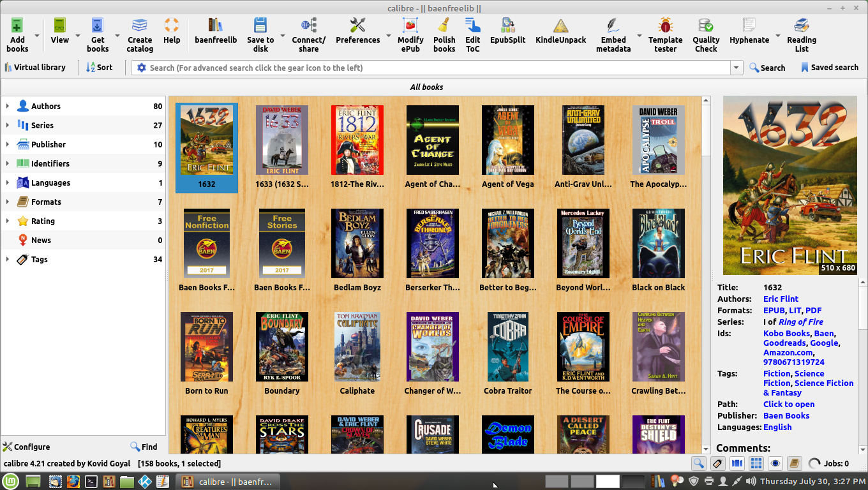
Task: Open the Linux Mint start menu
Action: point(10,481)
